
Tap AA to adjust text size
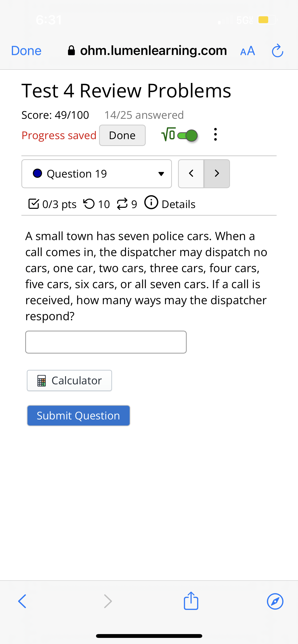coord(247,50)
